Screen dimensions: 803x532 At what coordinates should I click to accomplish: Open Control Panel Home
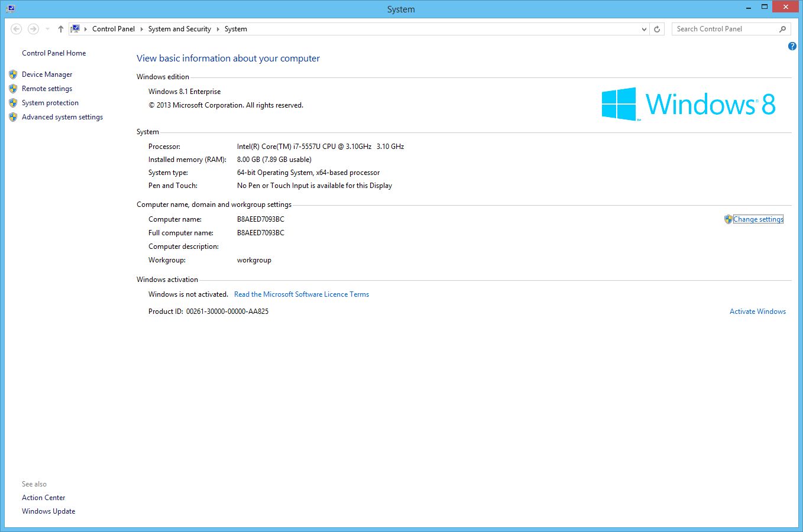pyautogui.click(x=54, y=53)
